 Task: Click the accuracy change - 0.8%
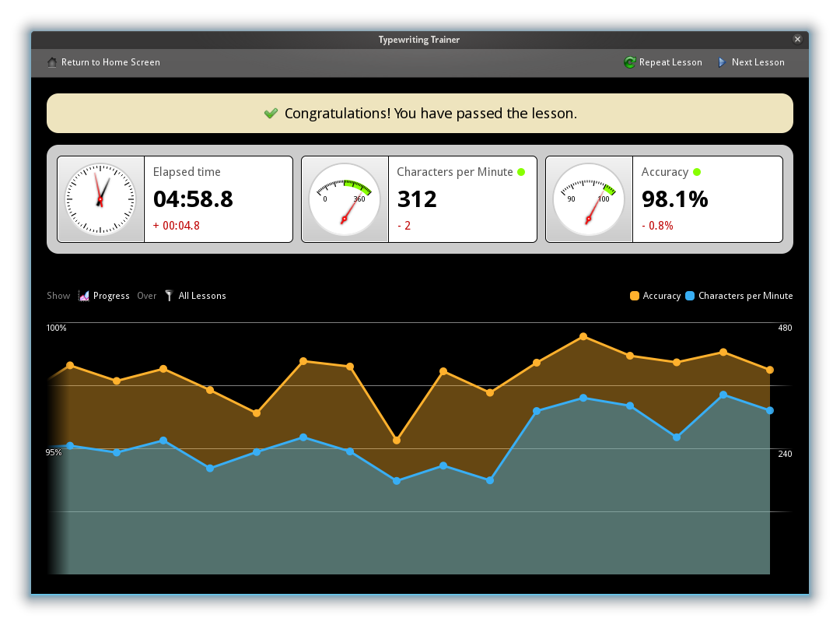(x=657, y=226)
